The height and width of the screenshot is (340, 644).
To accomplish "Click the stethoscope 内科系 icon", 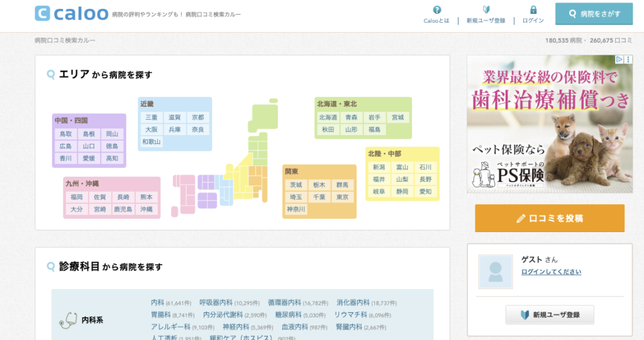I will [68, 320].
